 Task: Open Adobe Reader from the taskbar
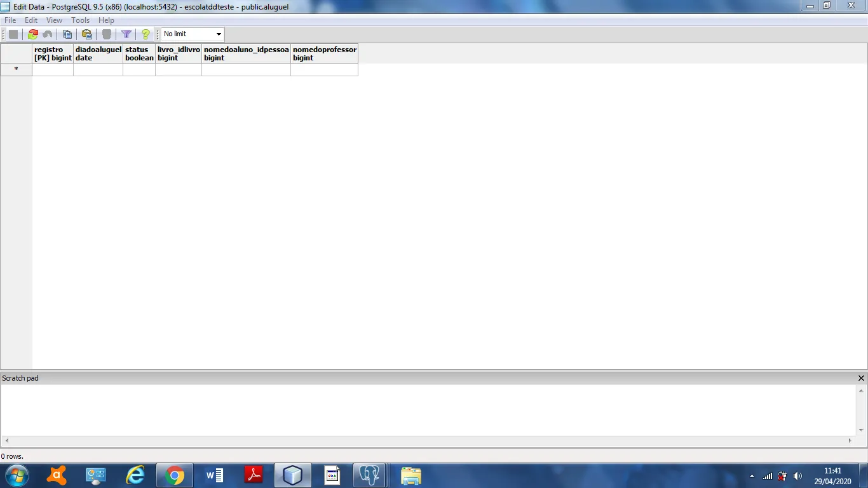[254, 475]
